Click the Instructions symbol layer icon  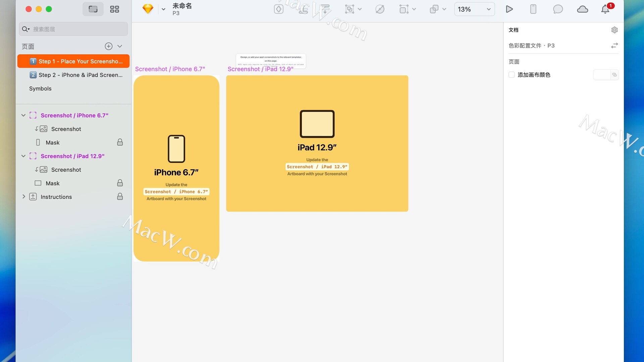(x=33, y=197)
